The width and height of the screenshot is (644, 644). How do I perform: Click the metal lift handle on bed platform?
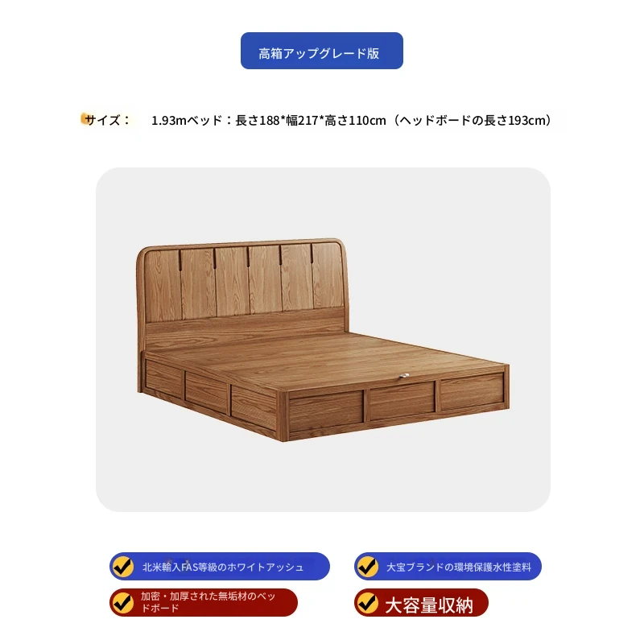(405, 375)
